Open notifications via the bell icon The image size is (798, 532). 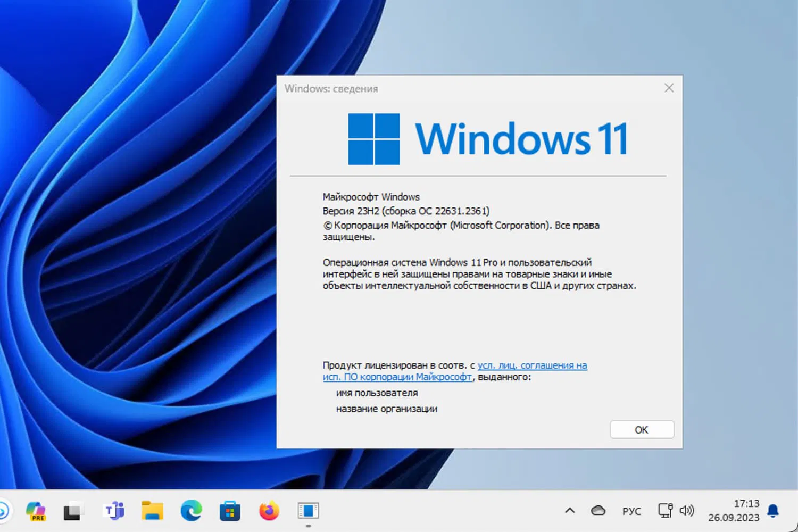(x=773, y=511)
